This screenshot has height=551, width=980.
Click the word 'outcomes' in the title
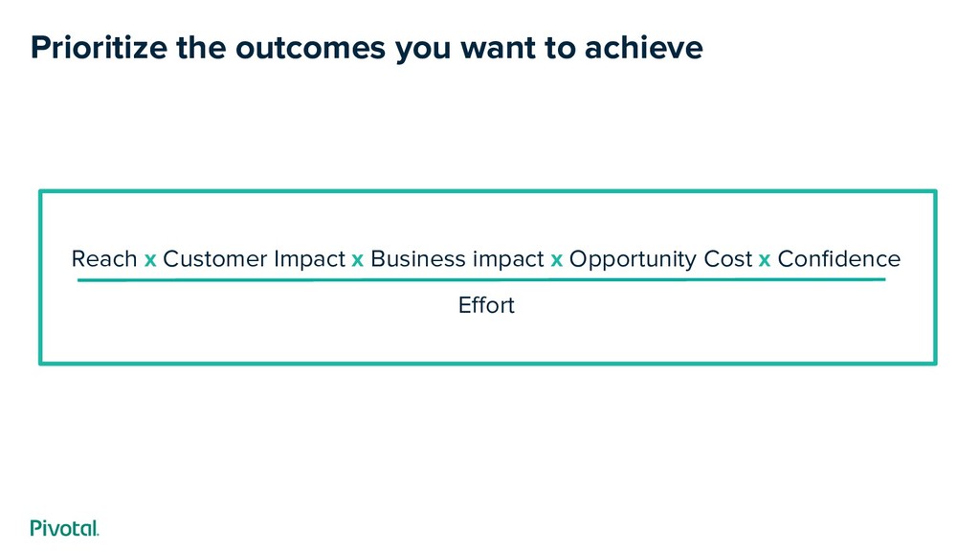coord(310,48)
